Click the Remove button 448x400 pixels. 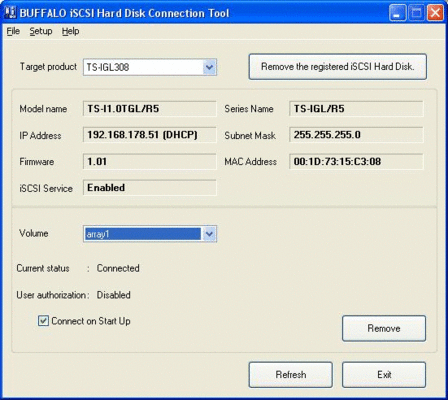click(384, 328)
